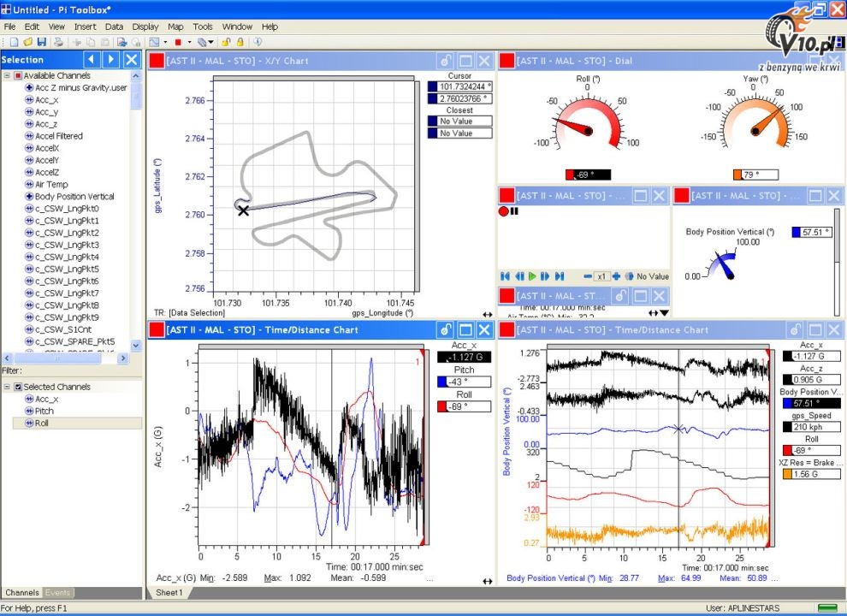Viewport: 847px width, 616px height.
Task: Open the Map menu
Action: (175, 27)
